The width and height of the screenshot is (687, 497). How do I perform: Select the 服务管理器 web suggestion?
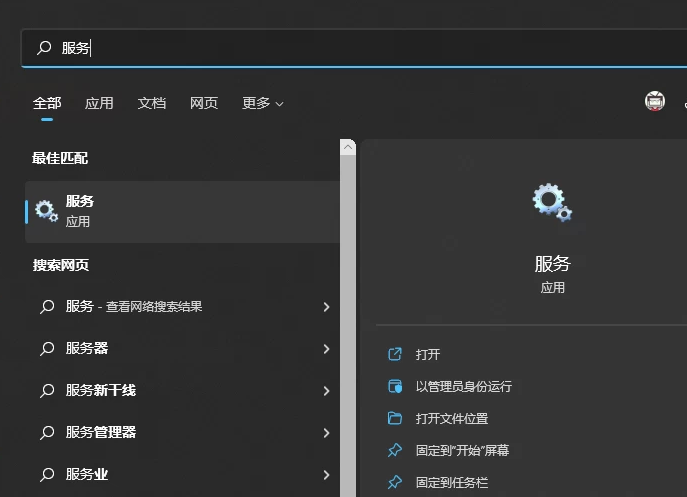pos(182,433)
